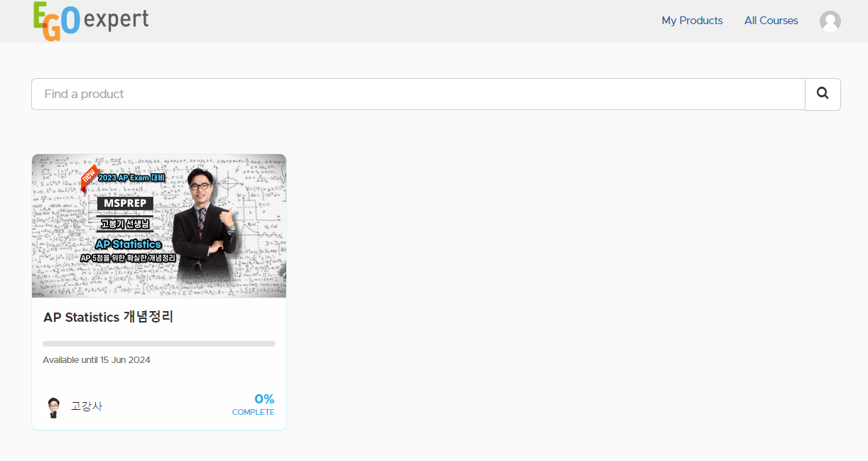Click the 0% COMPLETE indicator
This screenshot has height=461, width=868.
(x=254, y=404)
